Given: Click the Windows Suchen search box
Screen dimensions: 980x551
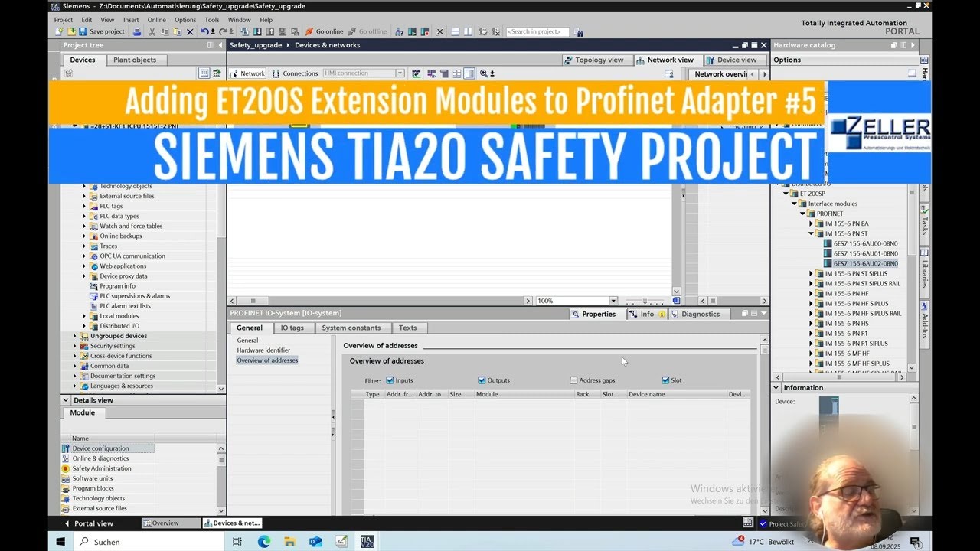Looking at the screenshot, I should (149, 541).
